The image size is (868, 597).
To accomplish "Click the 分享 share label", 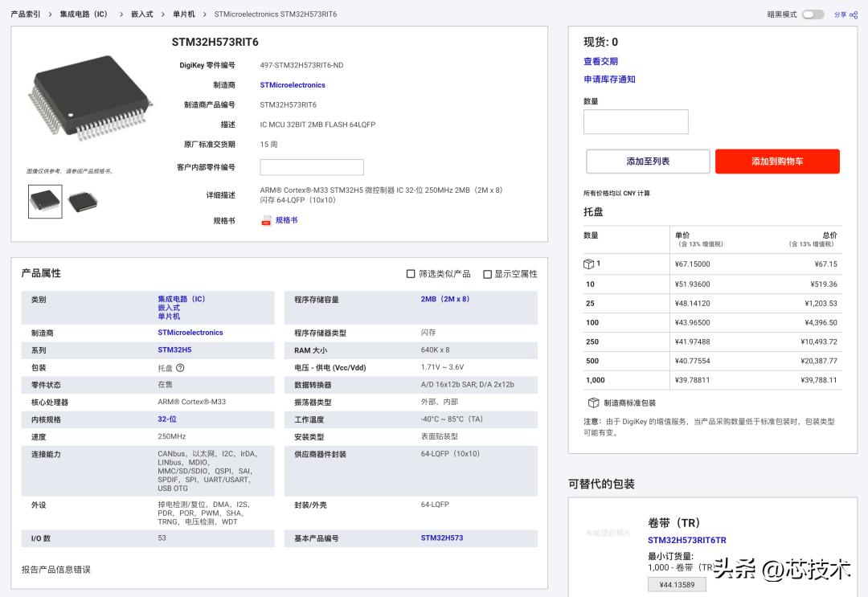I will [x=841, y=15].
